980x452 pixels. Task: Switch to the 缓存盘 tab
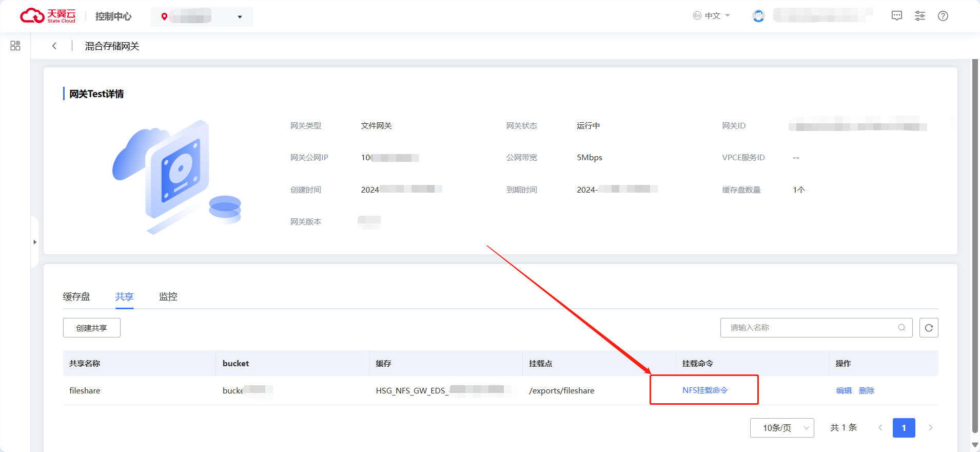[x=76, y=296]
